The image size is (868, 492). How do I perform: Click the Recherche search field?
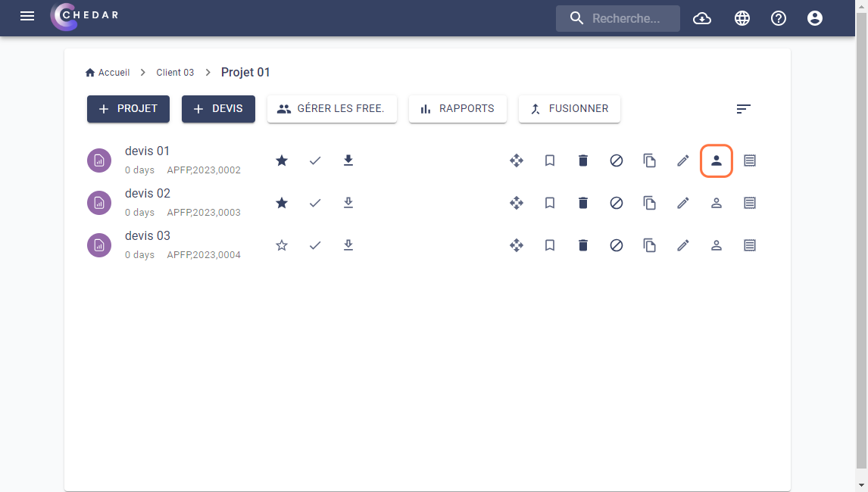click(x=618, y=18)
